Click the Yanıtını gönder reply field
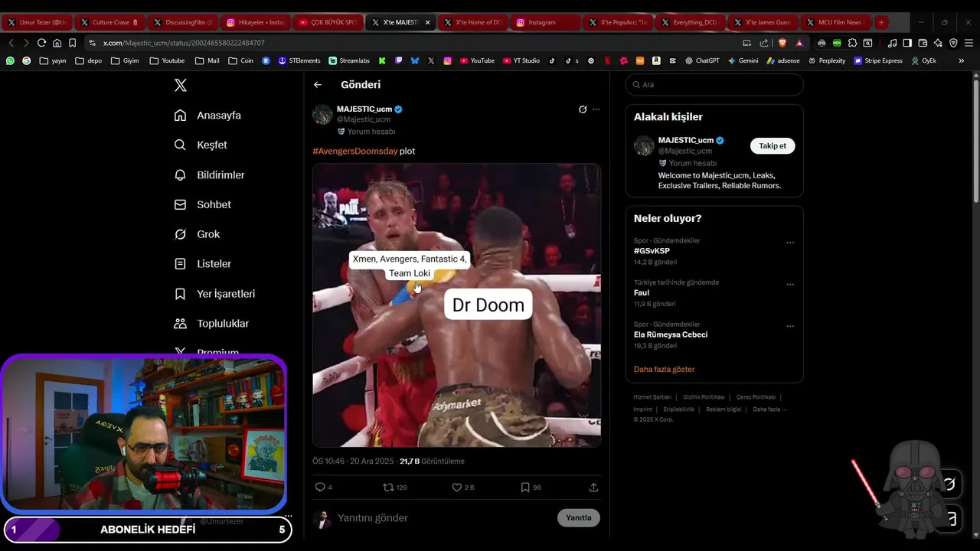 (444, 518)
